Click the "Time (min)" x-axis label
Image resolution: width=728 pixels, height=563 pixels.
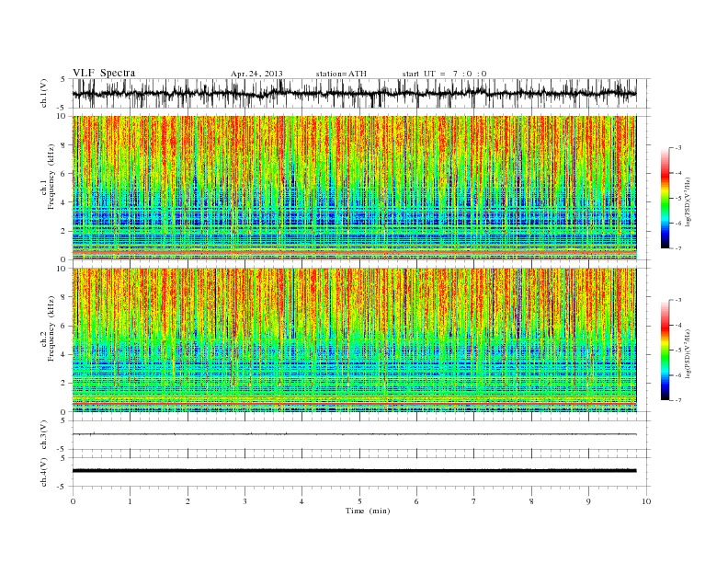pyautogui.click(x=368, y=511)
